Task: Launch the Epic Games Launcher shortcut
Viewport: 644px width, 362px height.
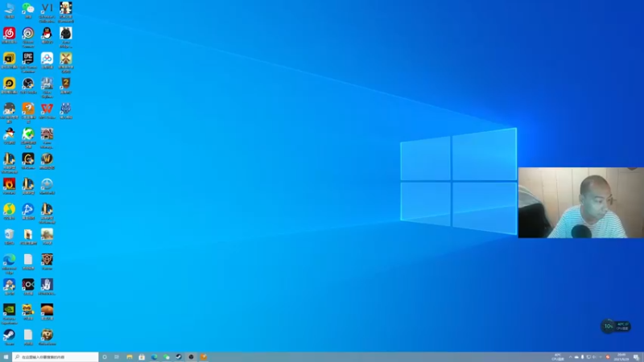Action: [28, 62]
